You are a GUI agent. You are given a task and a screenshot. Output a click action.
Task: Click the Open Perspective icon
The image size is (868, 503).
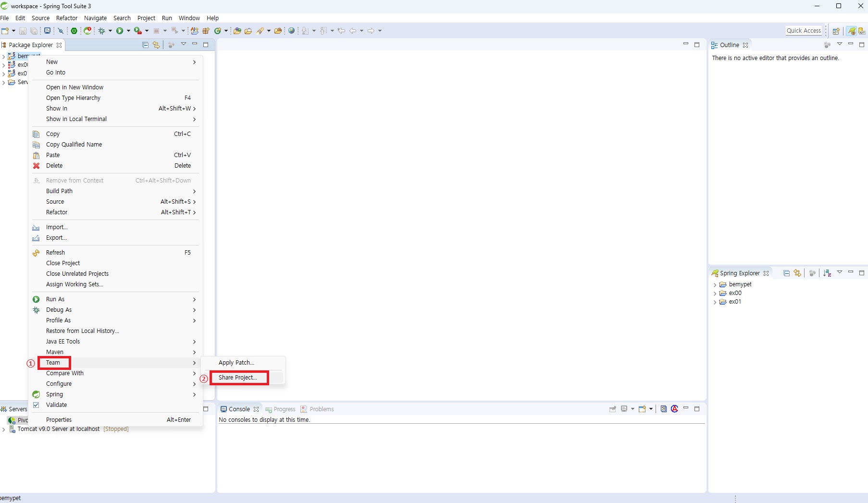click(836, 31)
